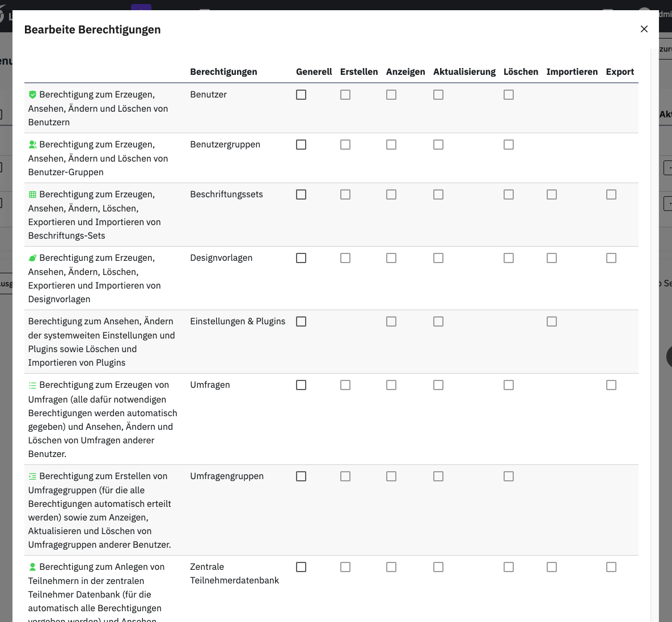This screenshot has height=622, width=672.
Task: Select Generell for Zentrale Teilnehmerdatenbank
Action: coord(301,567)
